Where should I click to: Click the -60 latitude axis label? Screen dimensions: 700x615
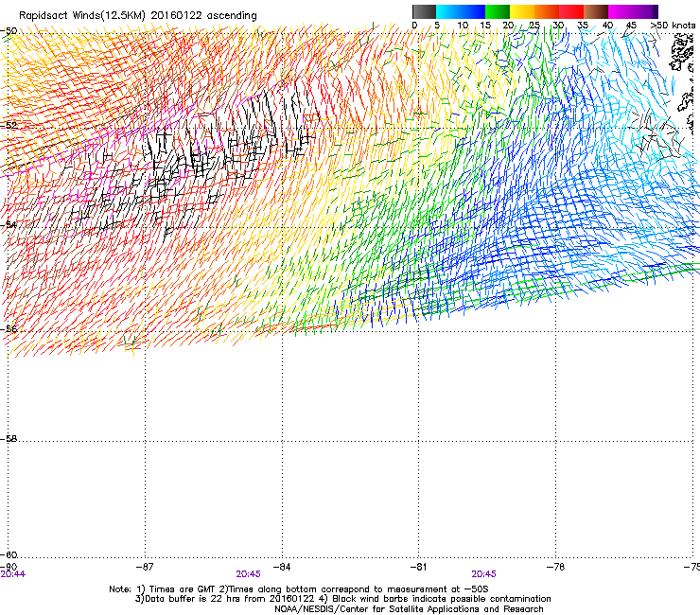[x=9, y=555]
